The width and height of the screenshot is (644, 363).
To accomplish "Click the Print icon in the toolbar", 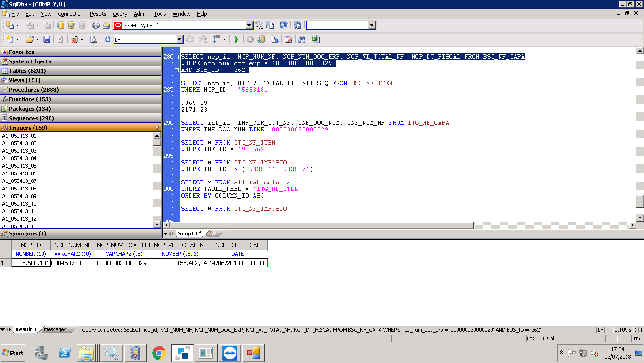I will tap(96, 26).
